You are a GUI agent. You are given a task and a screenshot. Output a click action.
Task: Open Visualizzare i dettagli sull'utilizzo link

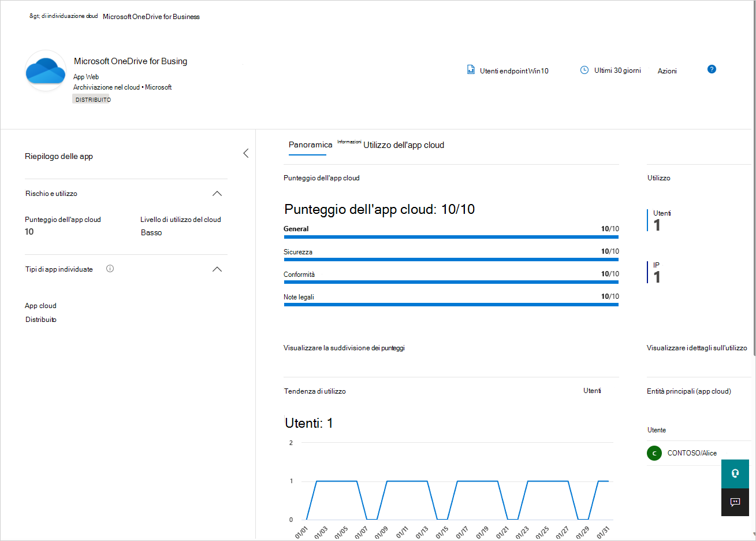[697, 348]
